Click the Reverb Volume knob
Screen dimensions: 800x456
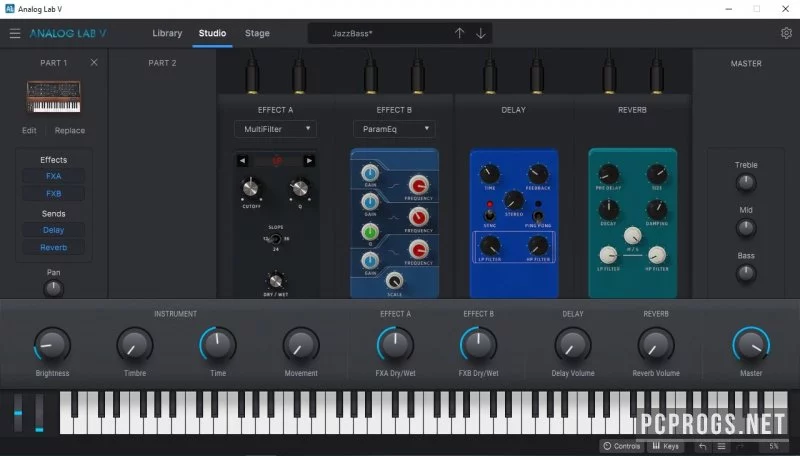[x=656, y=345]
